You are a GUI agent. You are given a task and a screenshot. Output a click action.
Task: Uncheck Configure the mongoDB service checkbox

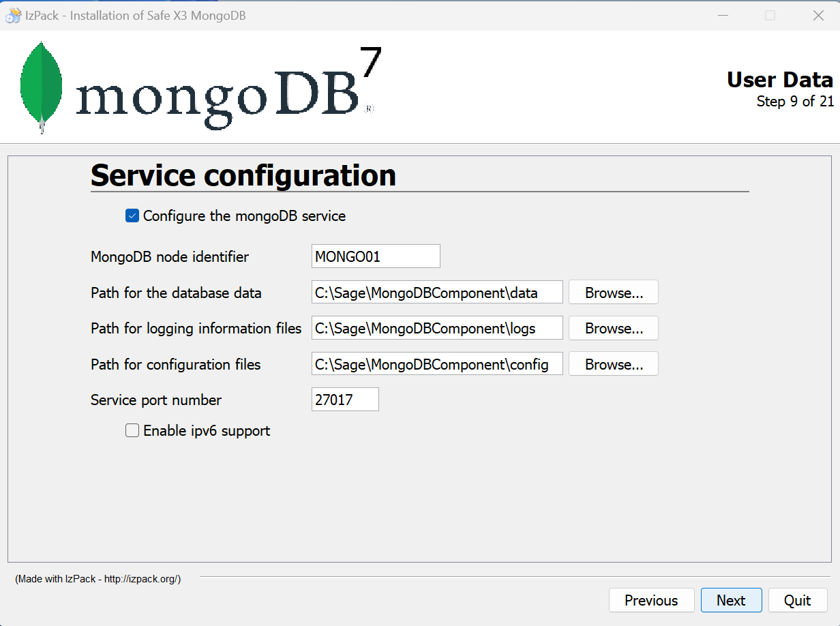pos(132,216)
